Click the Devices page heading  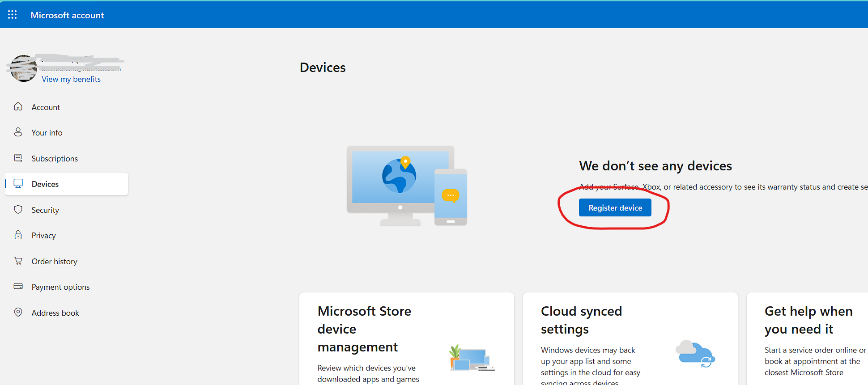[323, 68]
